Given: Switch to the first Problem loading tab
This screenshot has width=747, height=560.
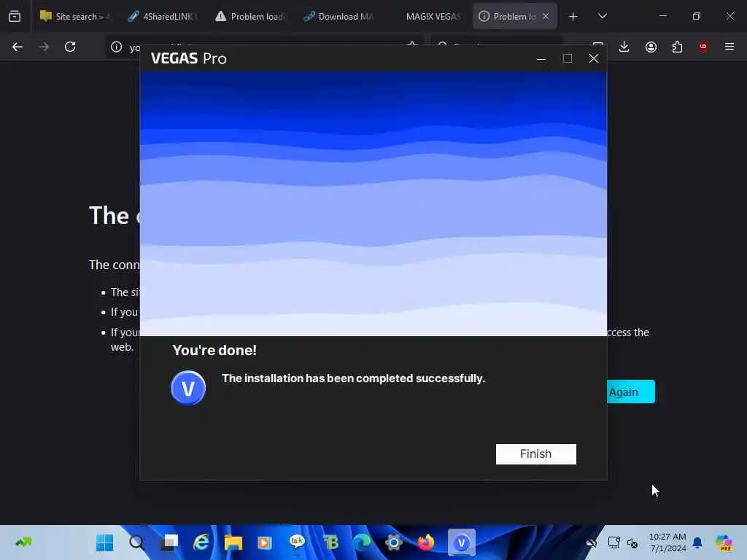Looking at the screenshot, I should (x=251, y=17).
